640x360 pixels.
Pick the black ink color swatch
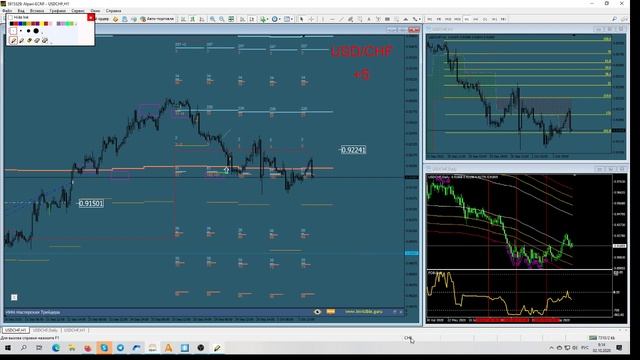[x=11, y=24]
